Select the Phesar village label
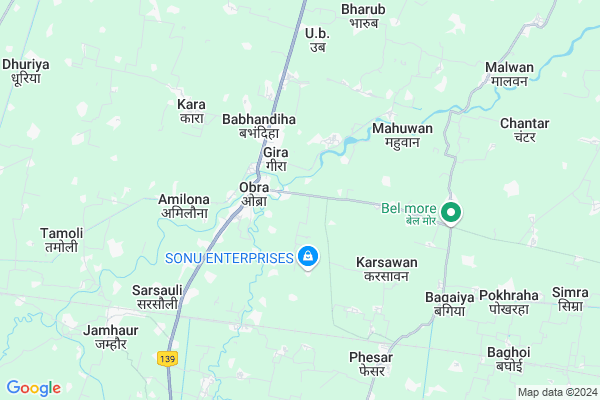Viewport: 600px width, 400px height. (x=371, y=364)
